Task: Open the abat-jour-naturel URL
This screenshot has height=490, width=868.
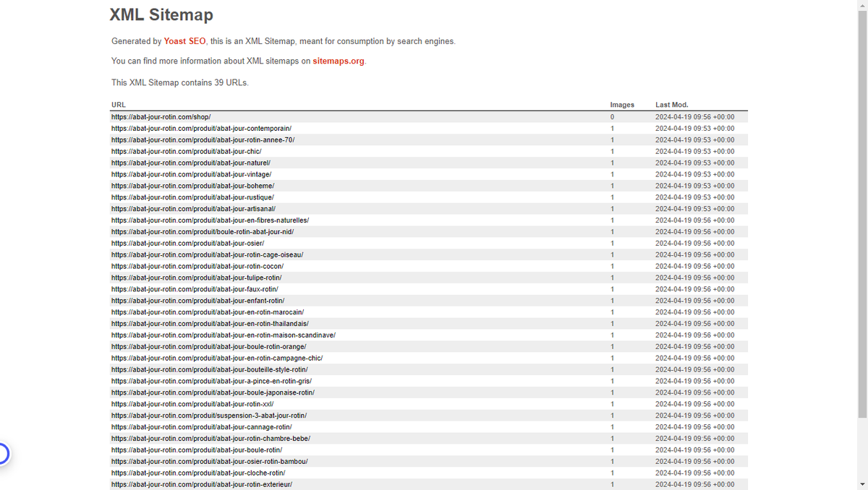Action: [190, 163]
